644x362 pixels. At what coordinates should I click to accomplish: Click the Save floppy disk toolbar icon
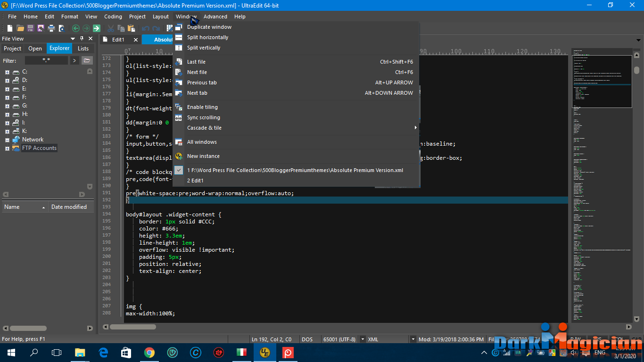tap(31, 28)
